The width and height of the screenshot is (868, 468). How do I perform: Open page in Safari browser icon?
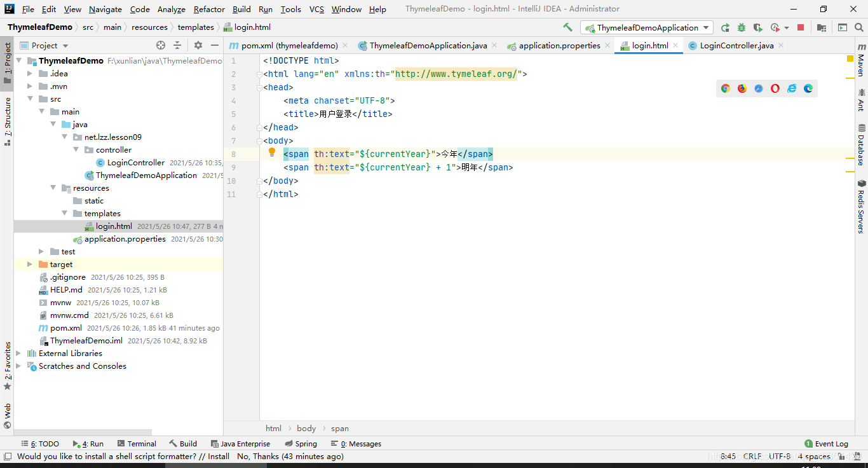coord(759,88)
